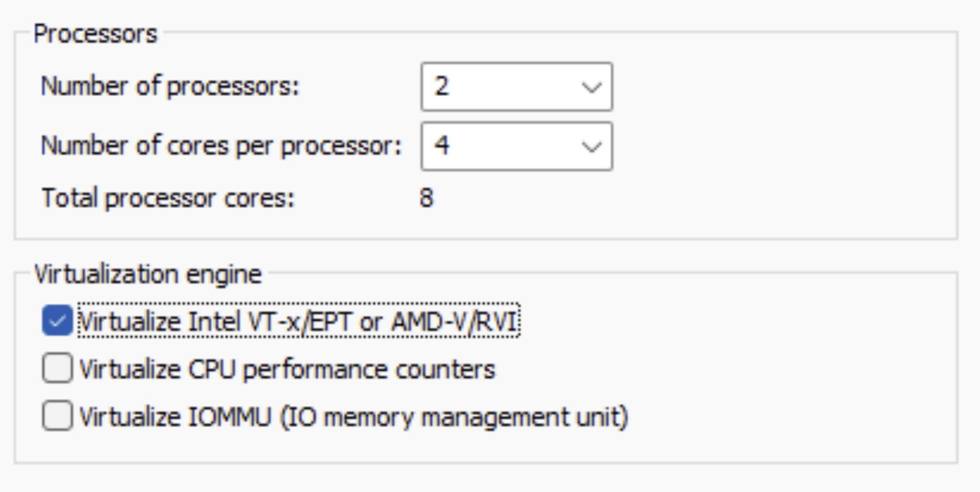Image resolution: width=980 pixels, height=492 pixels.
Task: Click the 'Number of cores per processor:' label
Action: [x=221, y=146]
